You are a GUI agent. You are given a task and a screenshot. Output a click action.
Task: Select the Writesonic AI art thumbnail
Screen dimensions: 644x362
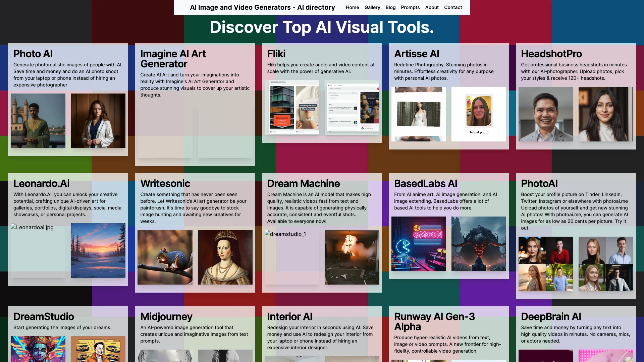(x=165, y=257)
